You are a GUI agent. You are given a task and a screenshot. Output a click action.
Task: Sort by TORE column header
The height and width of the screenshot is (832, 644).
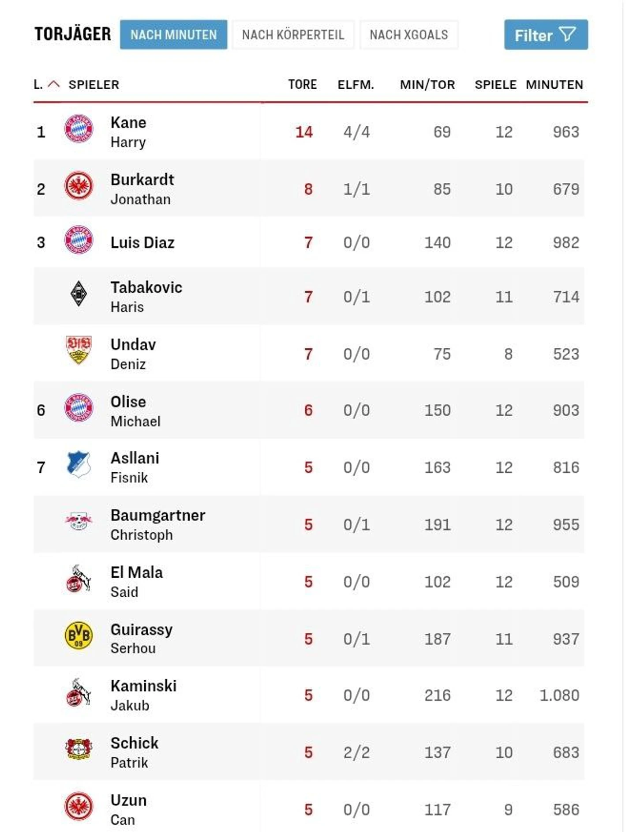click(302, 84)
